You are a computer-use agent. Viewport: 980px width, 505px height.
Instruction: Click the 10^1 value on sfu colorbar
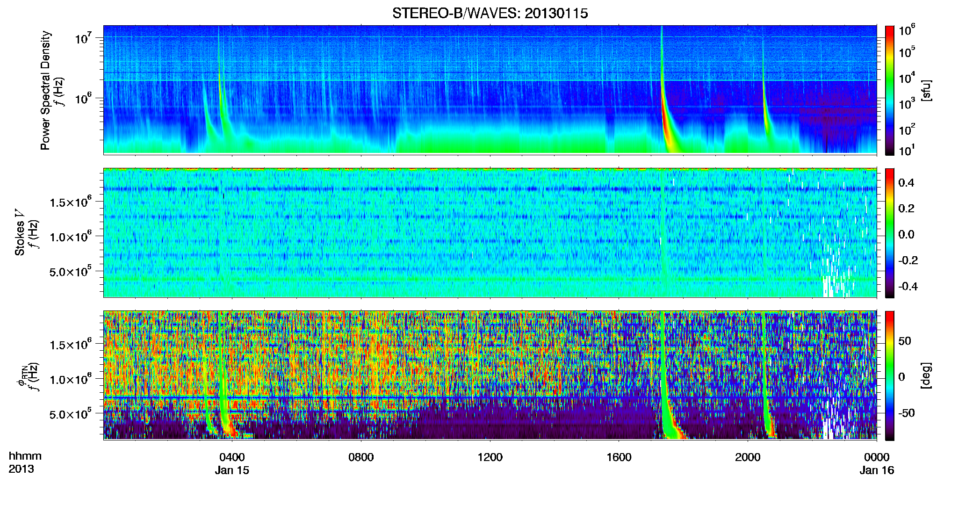point(907,150)
